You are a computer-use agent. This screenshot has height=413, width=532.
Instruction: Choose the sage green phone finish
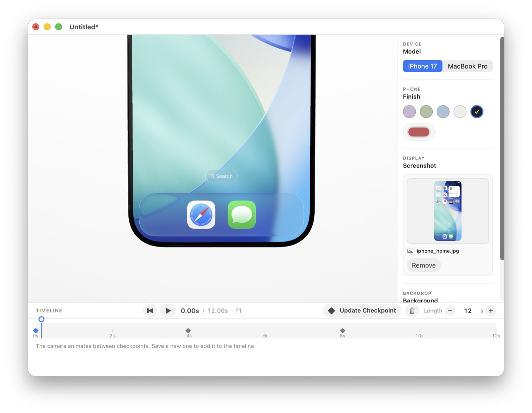pos(426,112)
